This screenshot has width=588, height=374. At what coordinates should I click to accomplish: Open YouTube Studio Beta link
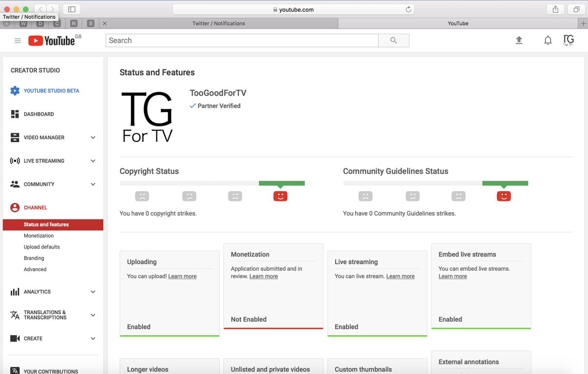click(51, 91)
